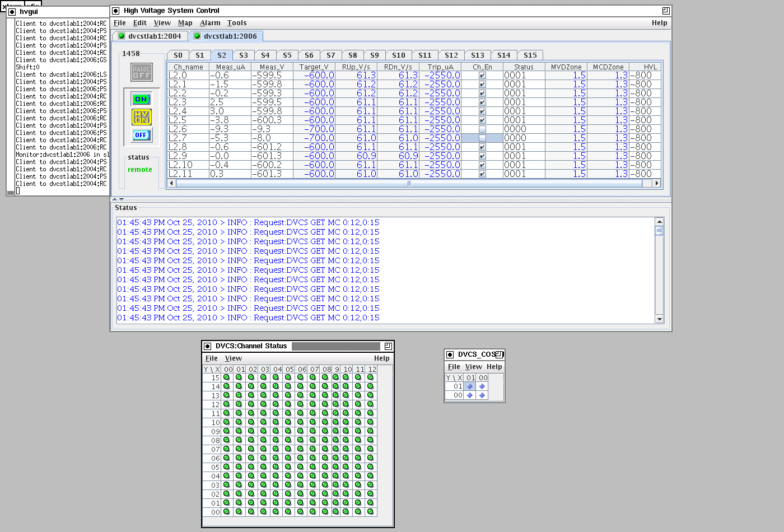Disable Ch_En checkbox for channel L2.3
Screen dimensions: 784x532
point(482,102)
